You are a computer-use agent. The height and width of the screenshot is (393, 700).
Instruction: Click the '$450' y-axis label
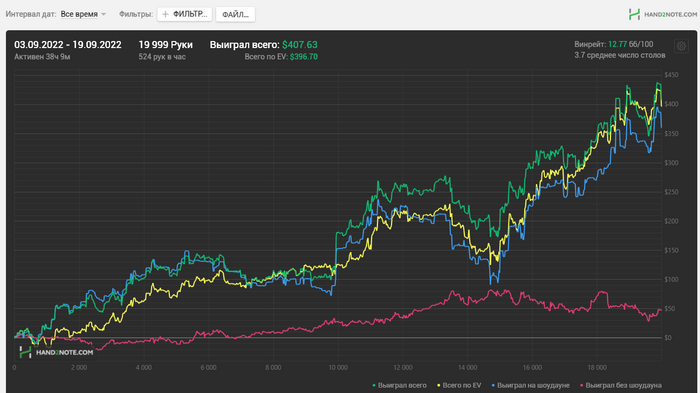click(671, 75)
